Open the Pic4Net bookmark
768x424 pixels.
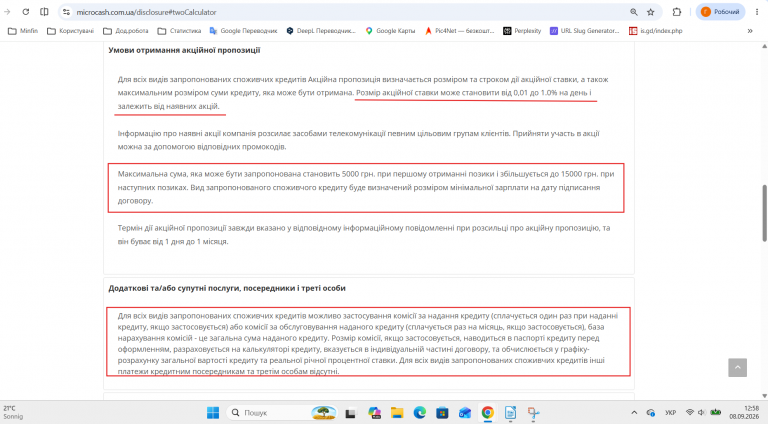pos(459,31)
